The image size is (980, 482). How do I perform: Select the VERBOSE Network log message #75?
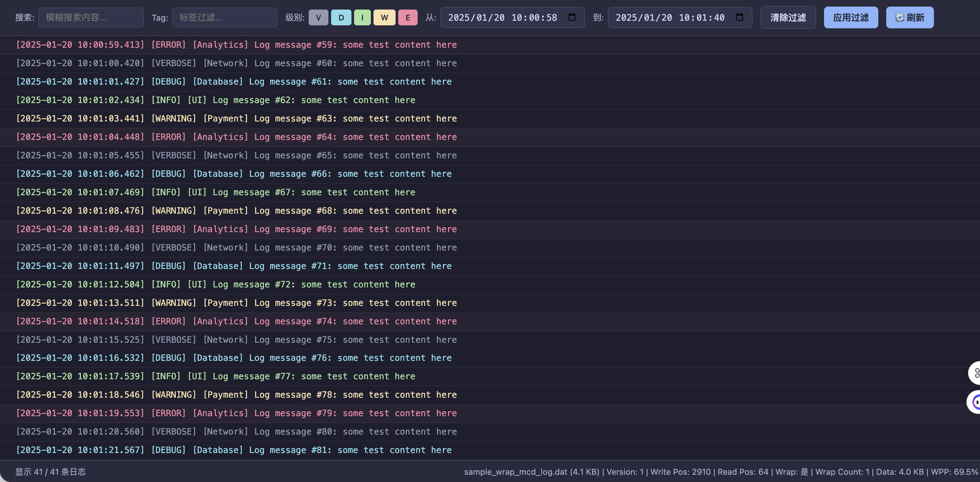coord(490,340)
